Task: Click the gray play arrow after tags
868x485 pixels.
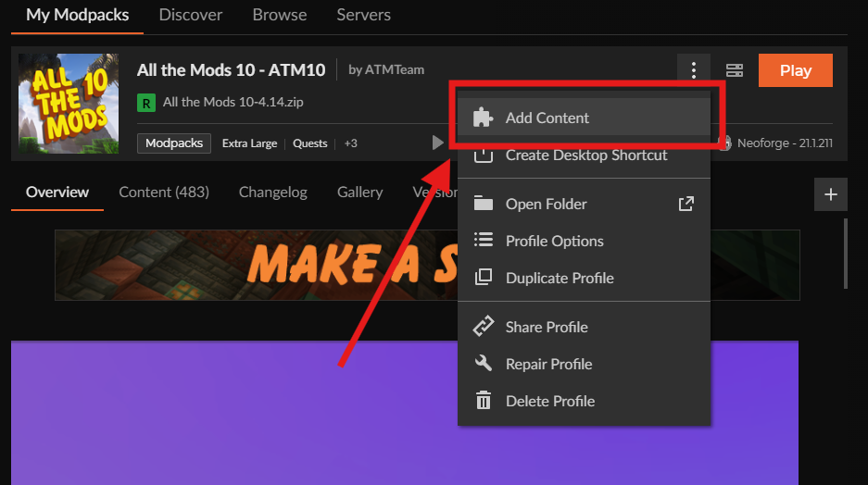Action: [x=437, y=143]
